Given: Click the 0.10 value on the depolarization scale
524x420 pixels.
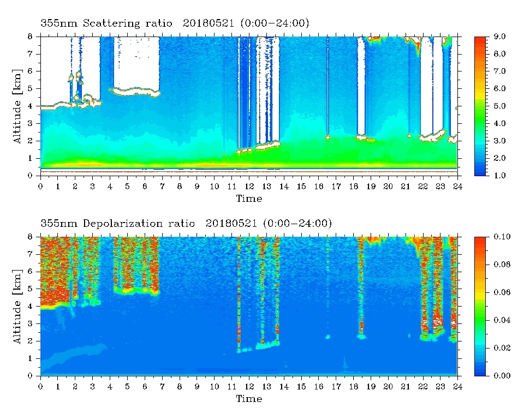Looking at the screenshot, I should click(502, 236).
